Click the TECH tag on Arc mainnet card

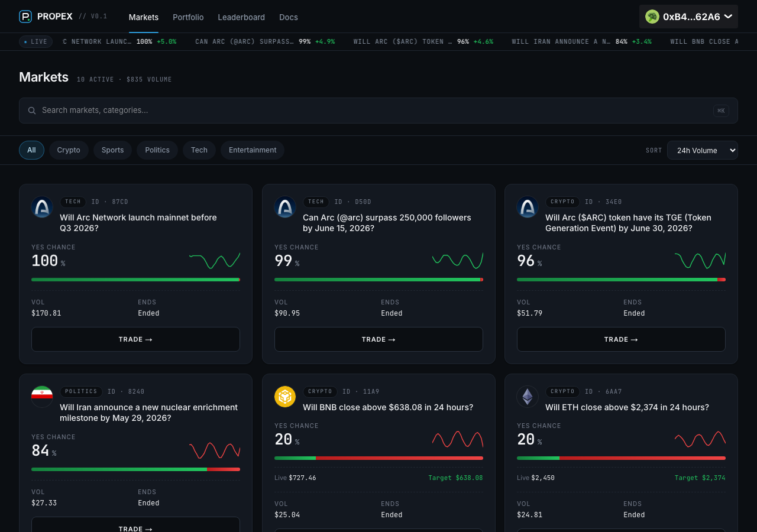73,202
